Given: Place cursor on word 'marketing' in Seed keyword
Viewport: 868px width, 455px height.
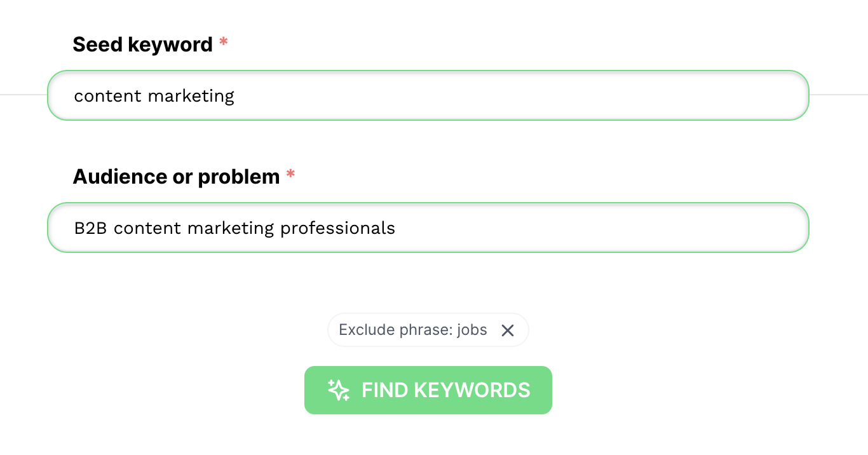Looking at the screenshot, I should point(191,97).
